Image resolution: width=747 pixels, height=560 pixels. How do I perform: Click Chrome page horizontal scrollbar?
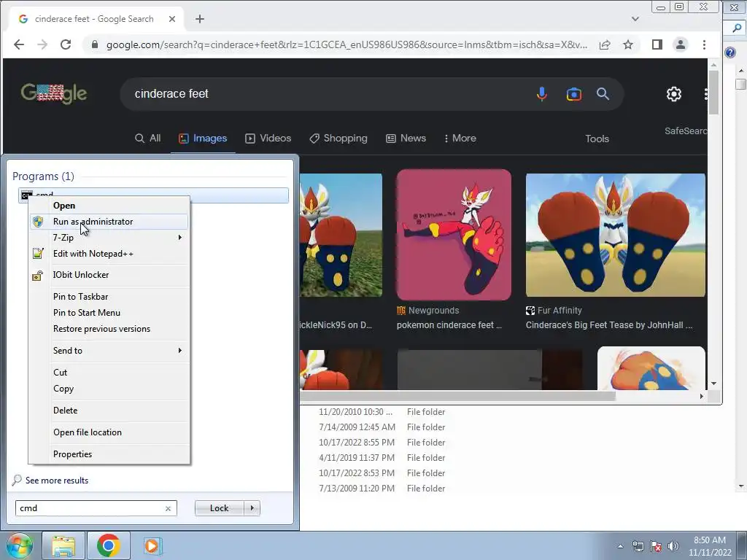coord(457,396)
